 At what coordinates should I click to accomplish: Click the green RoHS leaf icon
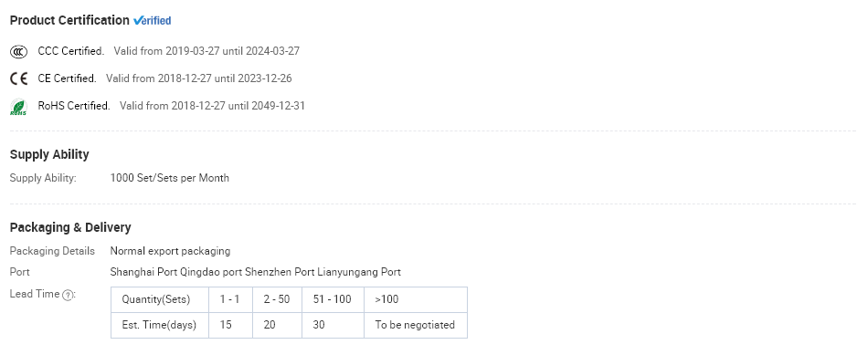18,107
